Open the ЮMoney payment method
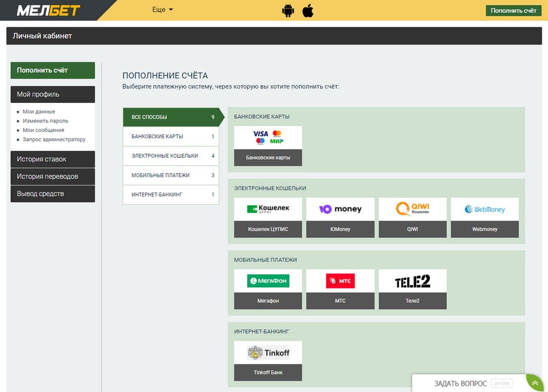This screenshot has width=548, height=392. pos(340,209)
